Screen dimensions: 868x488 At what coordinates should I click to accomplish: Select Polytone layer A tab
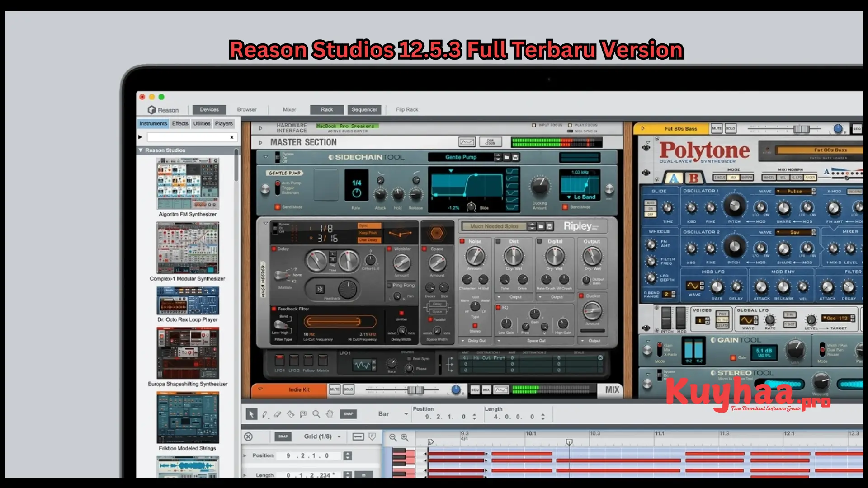click(x=674, y=178)
